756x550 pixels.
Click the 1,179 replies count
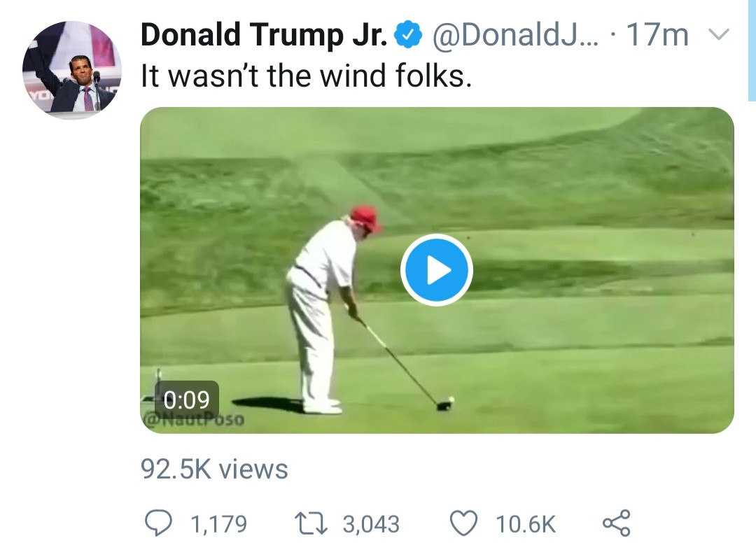coord(219,524)
